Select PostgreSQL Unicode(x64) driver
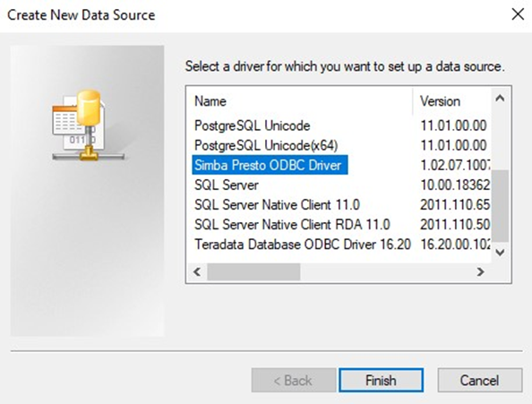This screenshot has height=404, width=532. point(266,145)
